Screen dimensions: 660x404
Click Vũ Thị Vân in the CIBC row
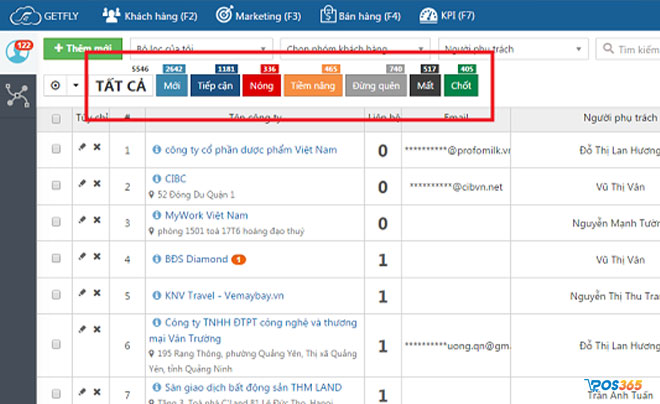(620, 187)
